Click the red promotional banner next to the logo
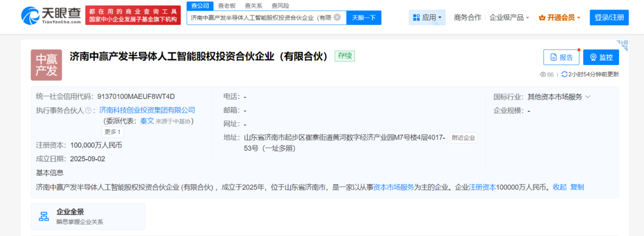The height and width of the screenshot is (236, 644). (133, 15)
